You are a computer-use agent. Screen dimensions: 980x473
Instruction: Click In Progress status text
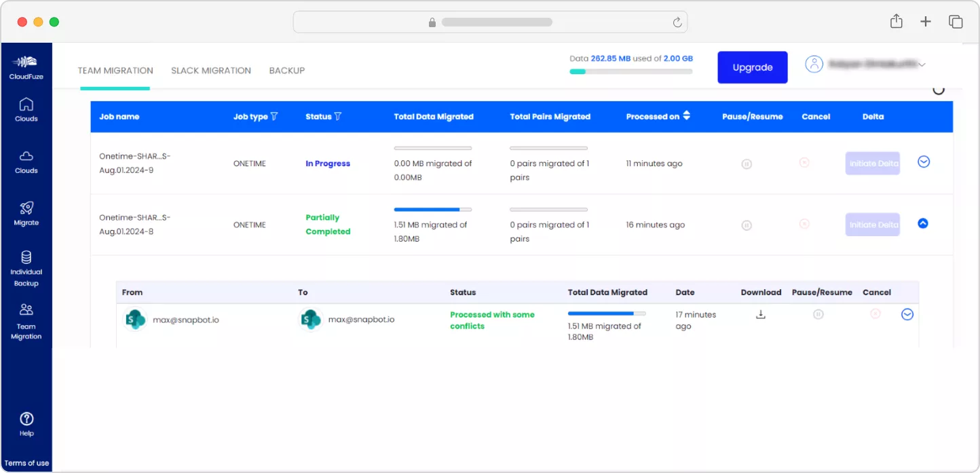pyautogui.click(x=328, y=164)
